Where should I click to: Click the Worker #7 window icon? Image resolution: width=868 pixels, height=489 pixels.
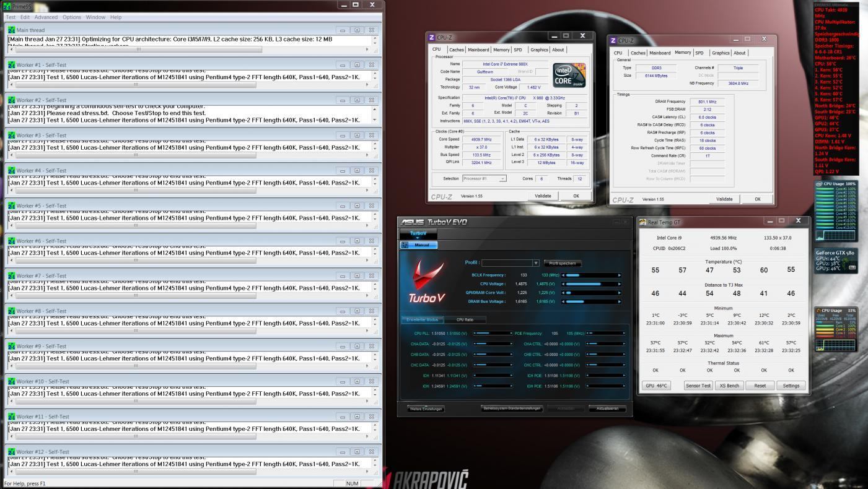11,275
